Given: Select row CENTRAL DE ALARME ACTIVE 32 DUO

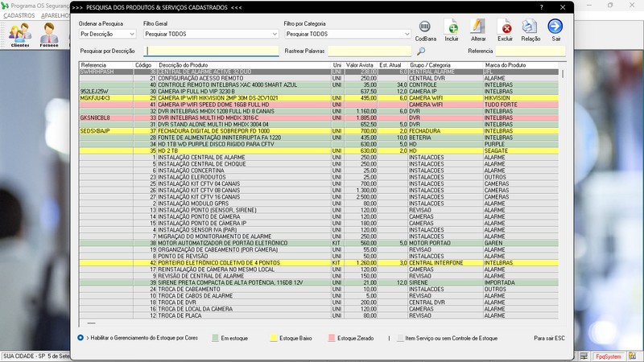Looking at the screenshot, I should pyautogui.click(x=319, y=72).
